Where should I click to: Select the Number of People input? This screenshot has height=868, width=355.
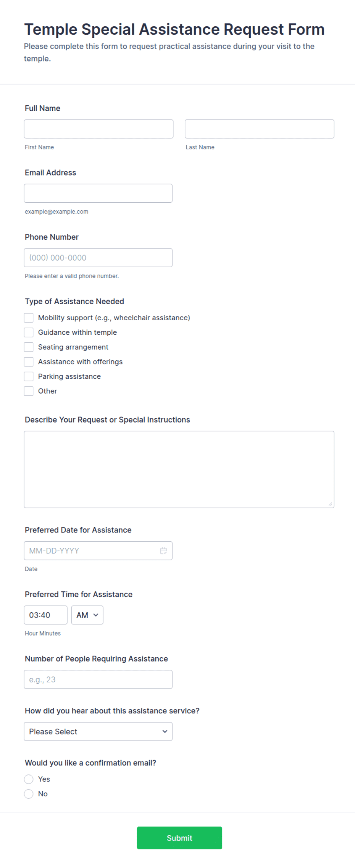98,679
